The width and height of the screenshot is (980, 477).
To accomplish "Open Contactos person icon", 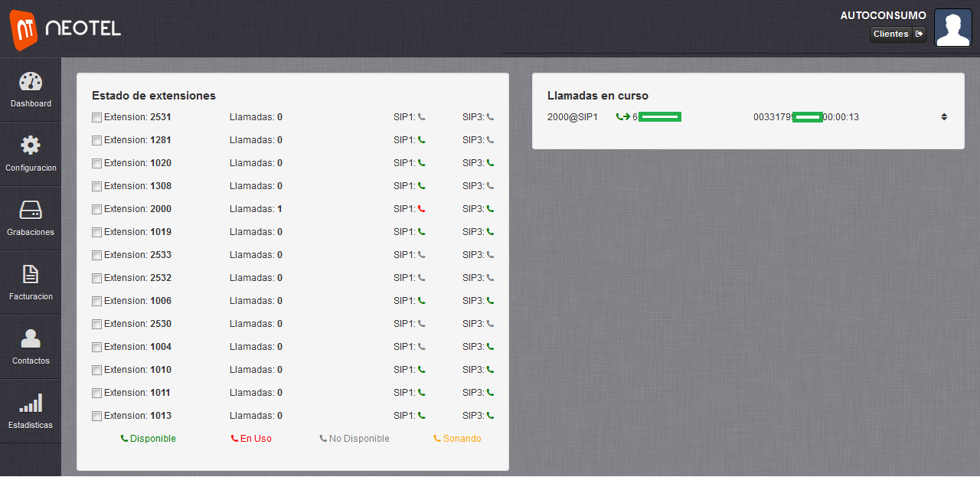I will [31, 338].
